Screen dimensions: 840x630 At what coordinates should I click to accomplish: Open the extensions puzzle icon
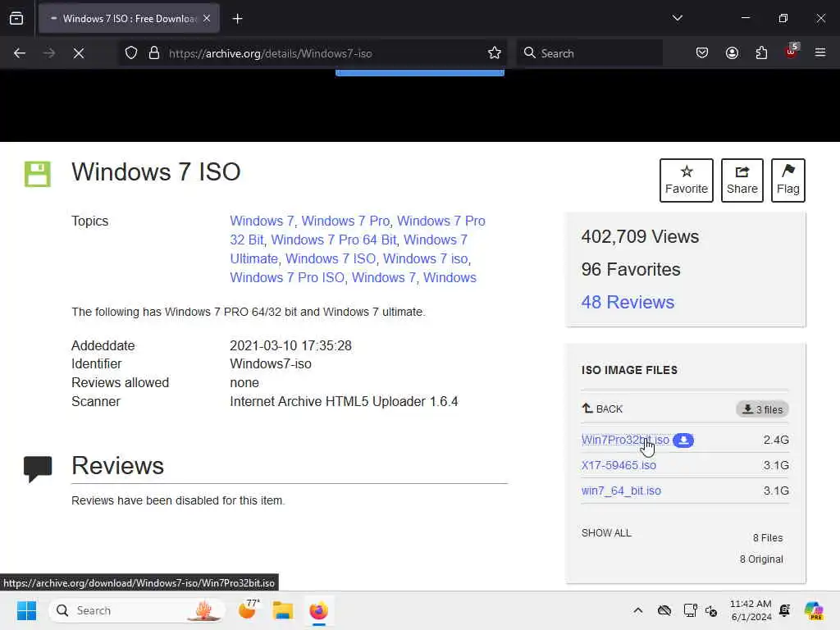click(x=761, y=53)
